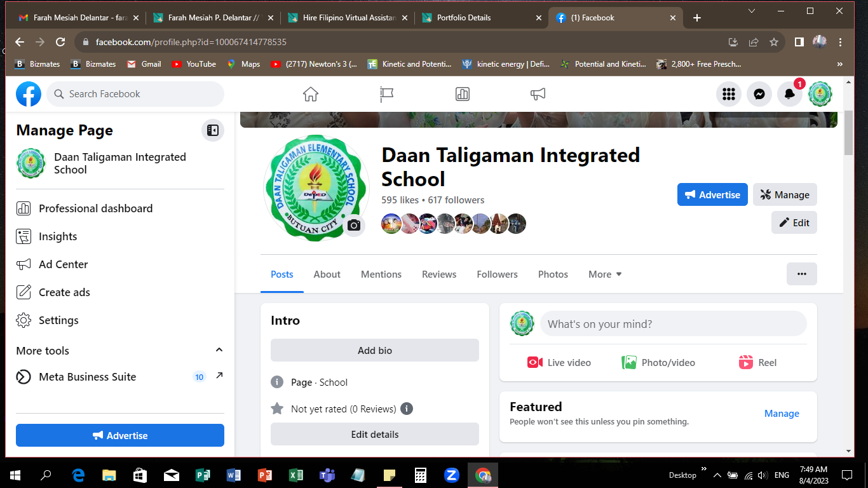Open Chrome tab search dropdown
This screenshot has width=868, height=488.
pos(752,11)
